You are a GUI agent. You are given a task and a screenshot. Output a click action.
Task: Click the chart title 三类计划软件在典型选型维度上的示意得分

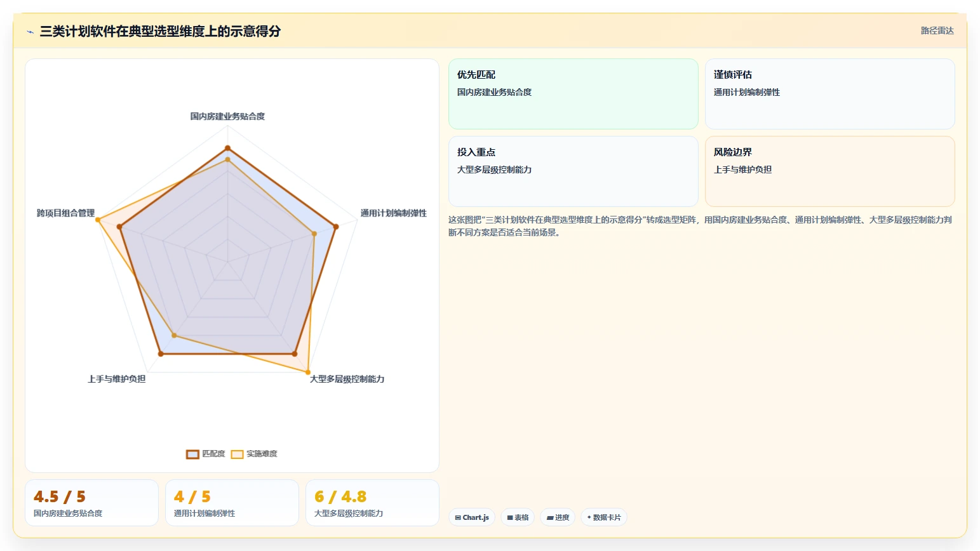coord(160,31)
